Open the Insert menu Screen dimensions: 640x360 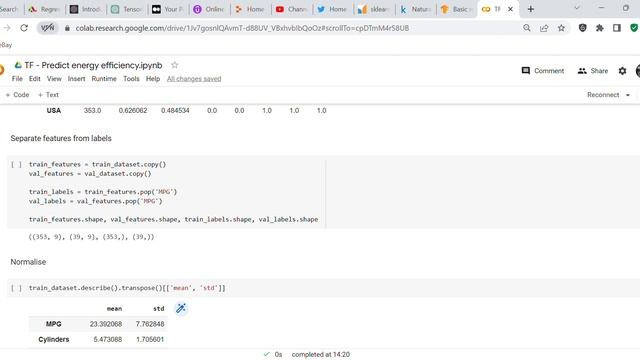76,79
